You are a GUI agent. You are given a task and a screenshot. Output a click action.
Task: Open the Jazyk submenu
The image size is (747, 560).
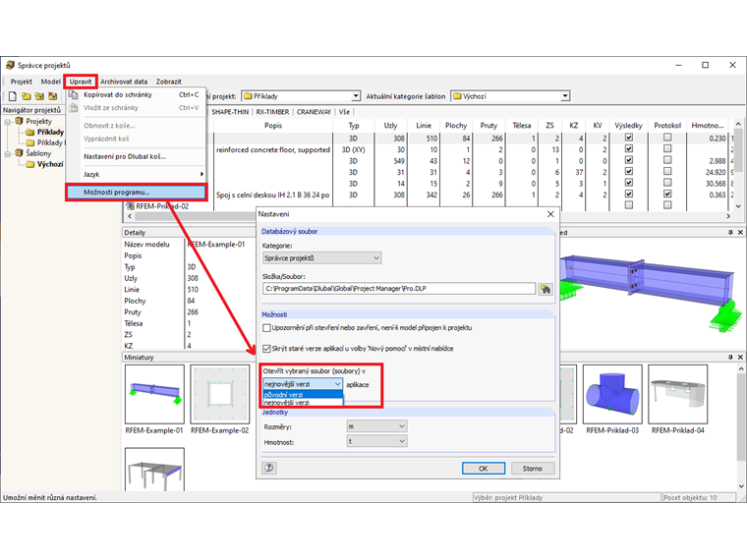137,174
